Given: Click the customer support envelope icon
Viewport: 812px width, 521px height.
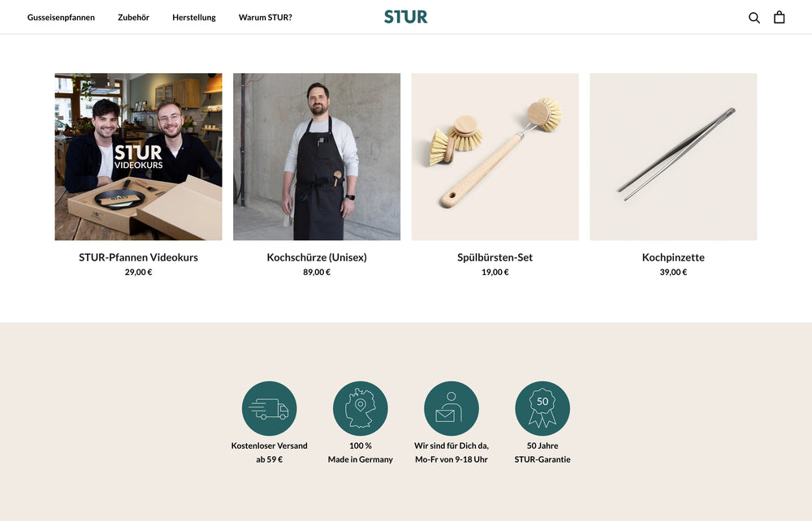Looking at the screenshot, I should [x=451, y=408].
